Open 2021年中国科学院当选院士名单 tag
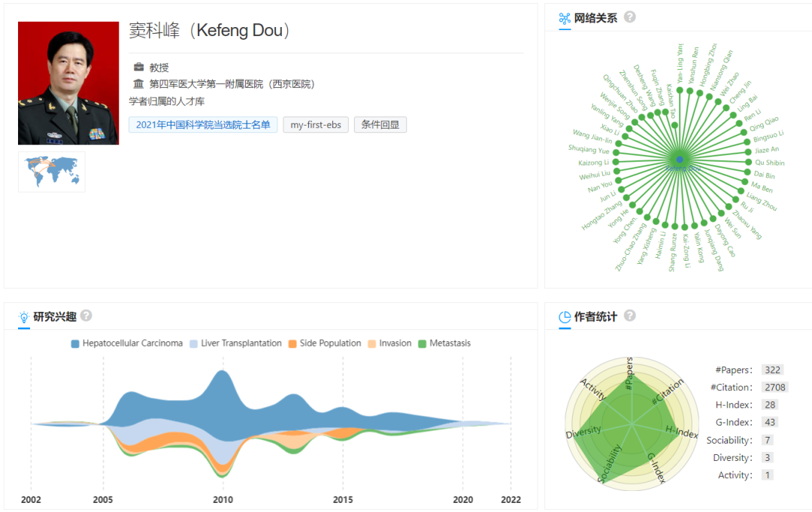 pyautogui.click(x=203, y=125)
